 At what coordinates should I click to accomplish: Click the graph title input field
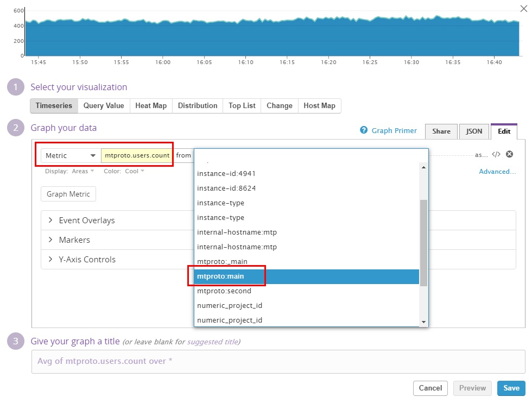pos(278,362)
